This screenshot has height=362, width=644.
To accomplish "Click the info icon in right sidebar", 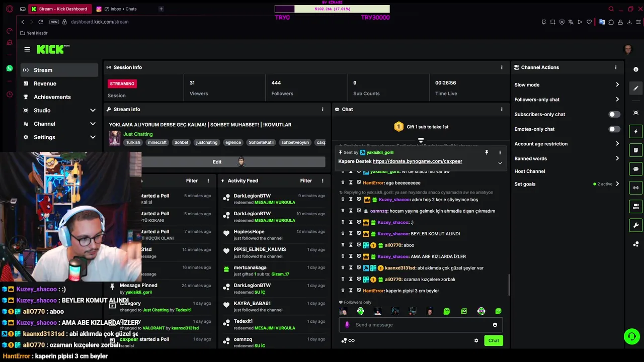I will pos(636,69).
